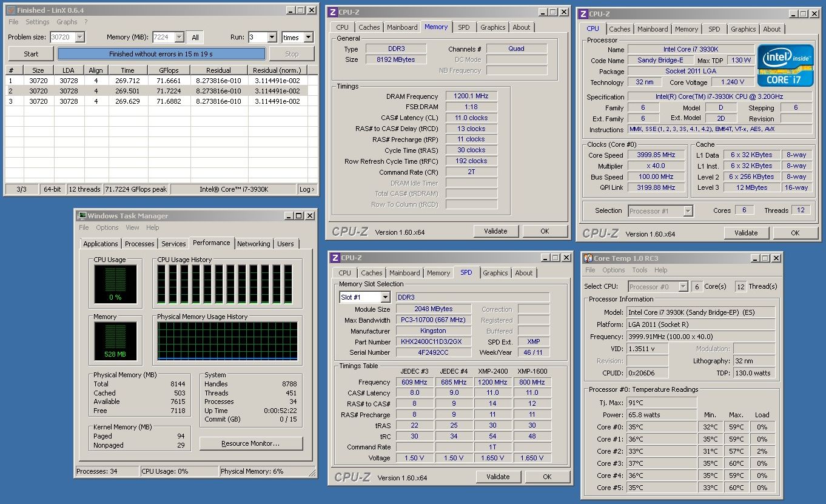Click the Resource Monitor button
Image resolution: width=826 pixels, height=504 pixels.
(x=250, y=443)
